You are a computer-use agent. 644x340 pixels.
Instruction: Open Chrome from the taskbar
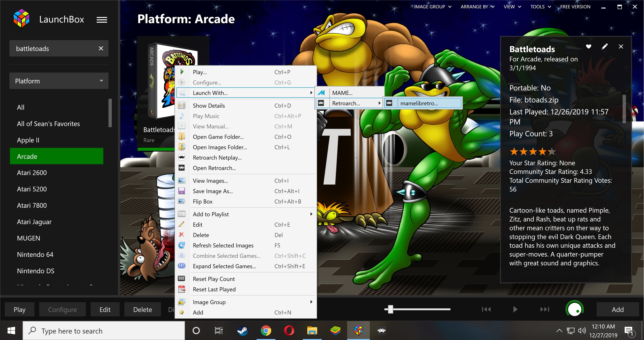click(266, 331)
